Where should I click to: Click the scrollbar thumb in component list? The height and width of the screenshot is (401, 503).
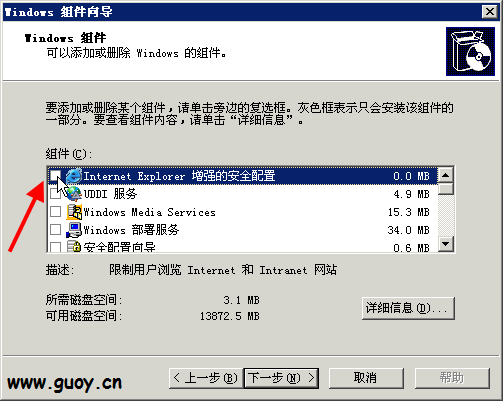coord(446,189)
